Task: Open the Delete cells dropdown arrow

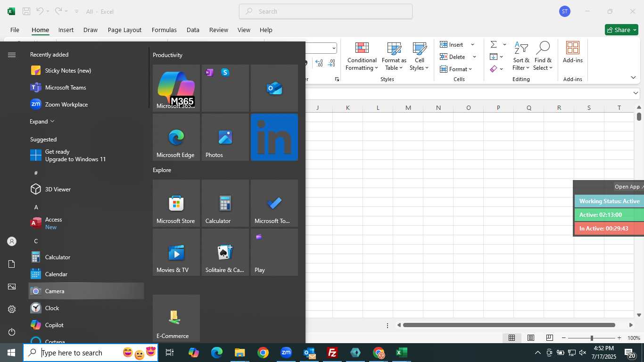Action: (x=474, y=57)
